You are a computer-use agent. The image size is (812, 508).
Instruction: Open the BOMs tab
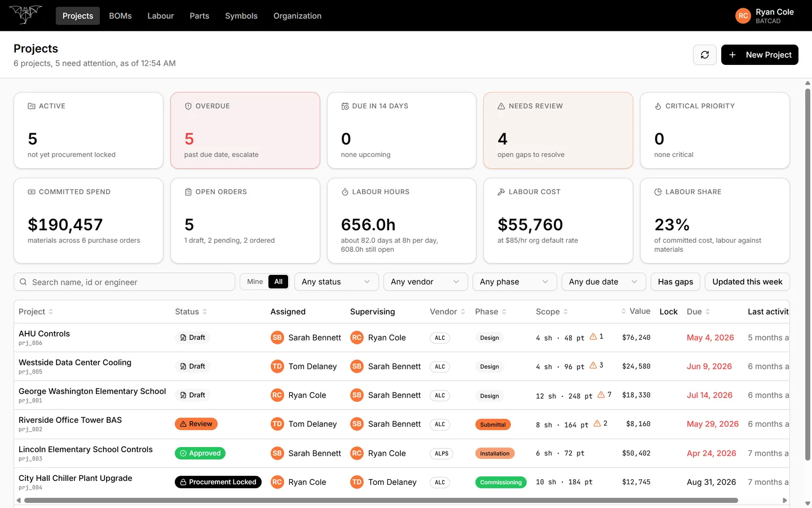[x=120, y=16]
